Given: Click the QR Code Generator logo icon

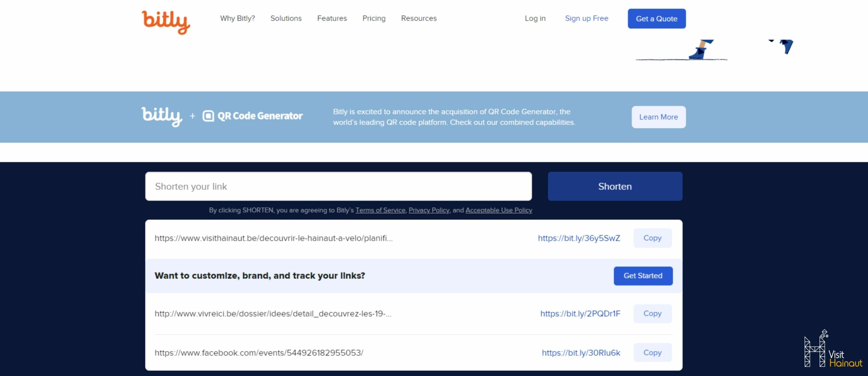Looking at the screenshot, I should (208, 116).
